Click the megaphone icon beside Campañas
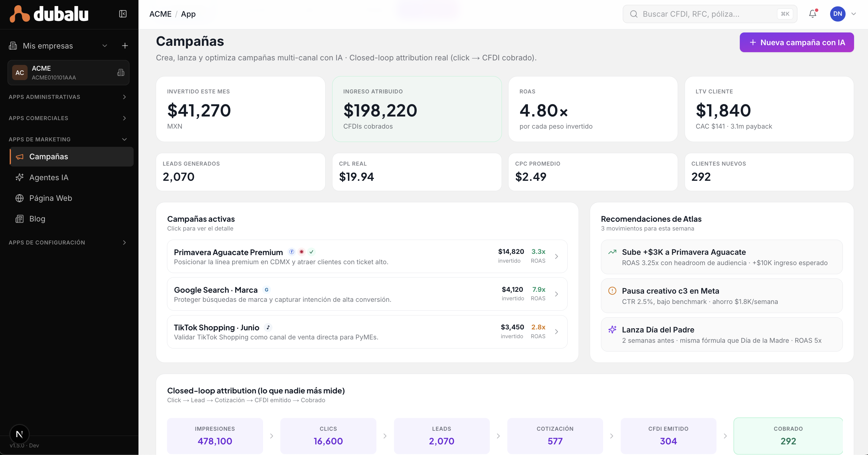Image resolution: width=868 pixels, height=455 pixels. (19, 157)
